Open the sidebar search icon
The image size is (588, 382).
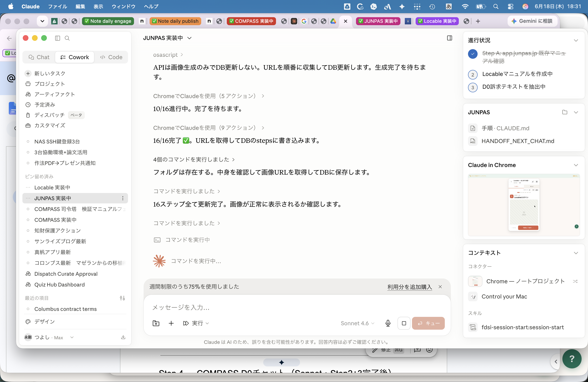coord(67,38)
